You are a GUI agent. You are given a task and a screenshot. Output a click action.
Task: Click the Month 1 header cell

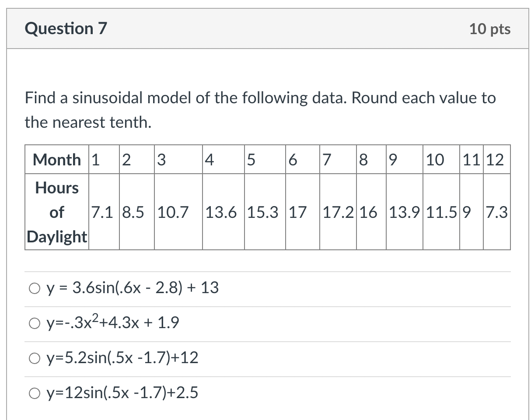[97, 160]
